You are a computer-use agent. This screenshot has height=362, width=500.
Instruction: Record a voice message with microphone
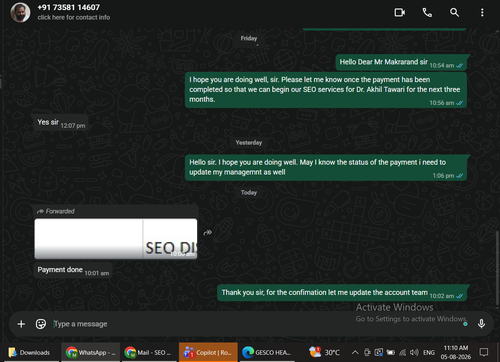(x=481, y=324)
